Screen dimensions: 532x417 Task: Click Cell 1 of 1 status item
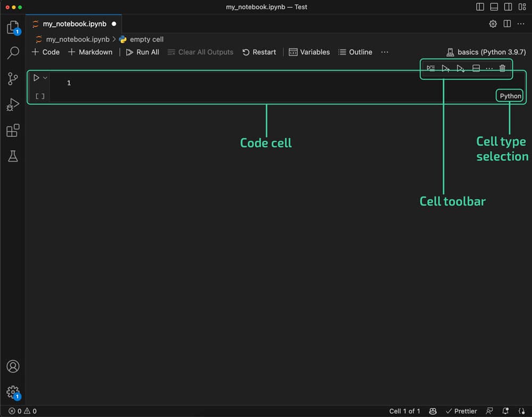click(404, 411)
